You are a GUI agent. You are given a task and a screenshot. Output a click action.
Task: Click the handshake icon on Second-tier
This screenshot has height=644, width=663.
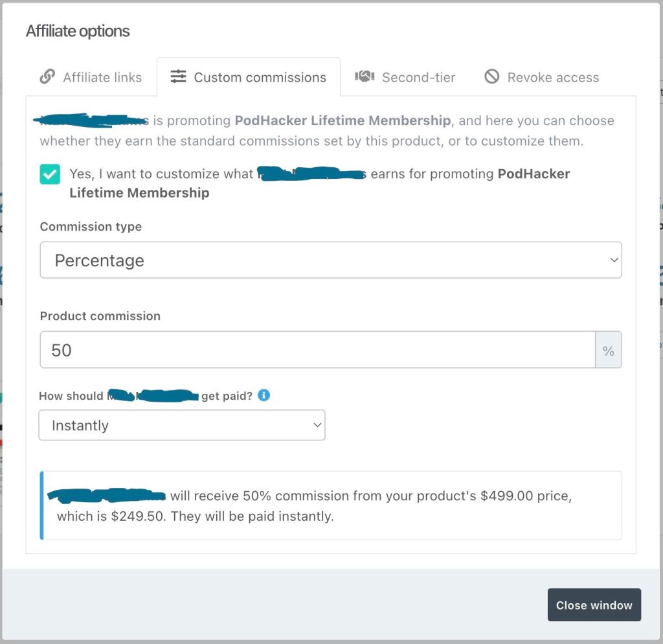[365, 77]
